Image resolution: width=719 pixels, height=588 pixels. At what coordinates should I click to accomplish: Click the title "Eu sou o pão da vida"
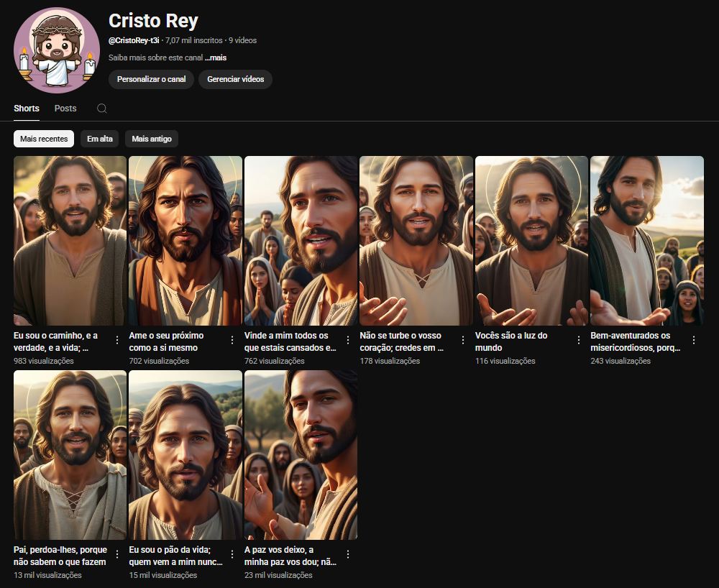coord(176,556)
